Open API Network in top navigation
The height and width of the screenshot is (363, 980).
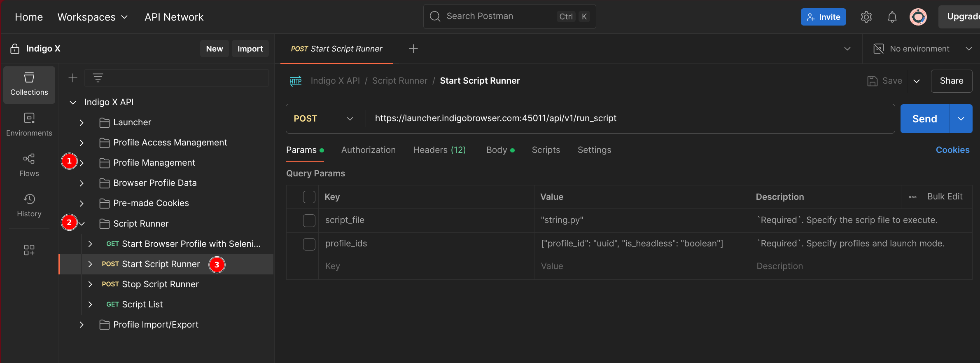click(x=174, y=17)
